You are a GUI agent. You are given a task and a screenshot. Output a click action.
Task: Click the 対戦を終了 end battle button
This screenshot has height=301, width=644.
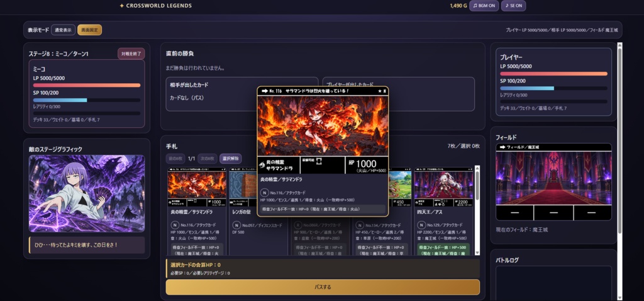tap(131, 54)
